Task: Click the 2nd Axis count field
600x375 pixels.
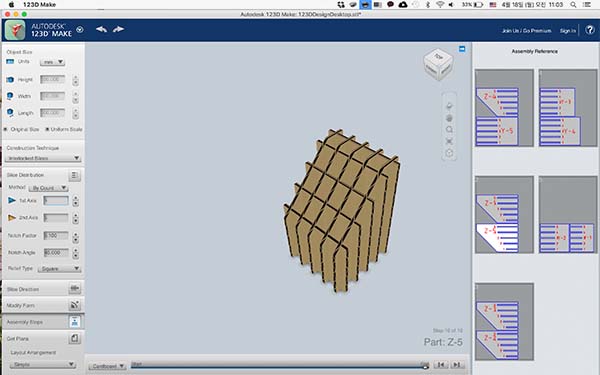Action: [56, 218]
